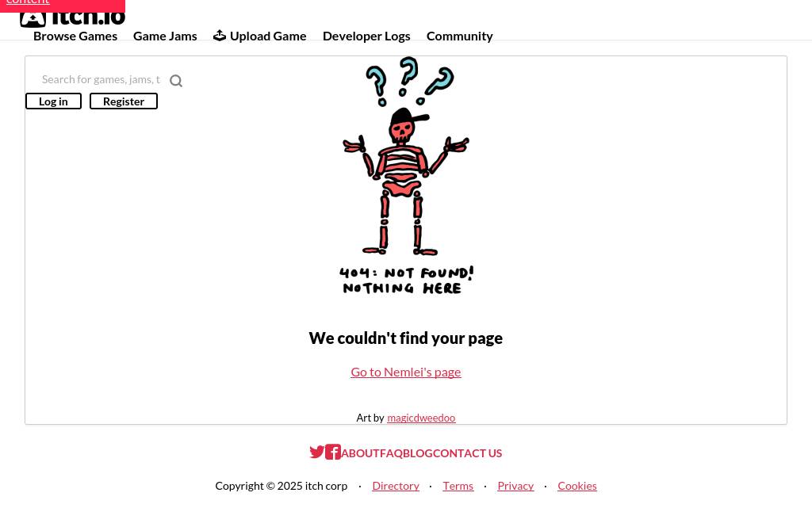The image size is (812, 527).
Task: Click the upload arrow icon
Action: 220,36
